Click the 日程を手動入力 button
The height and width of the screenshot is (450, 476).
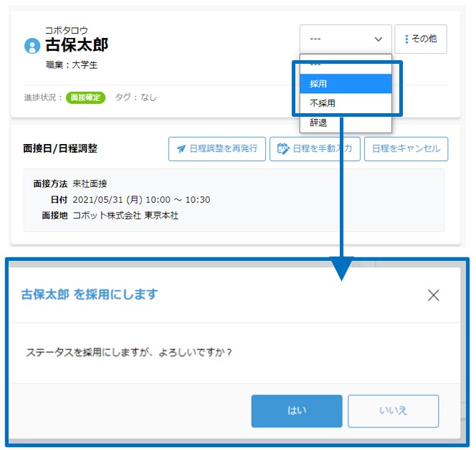pyautogui.click(x=315, y=148)
